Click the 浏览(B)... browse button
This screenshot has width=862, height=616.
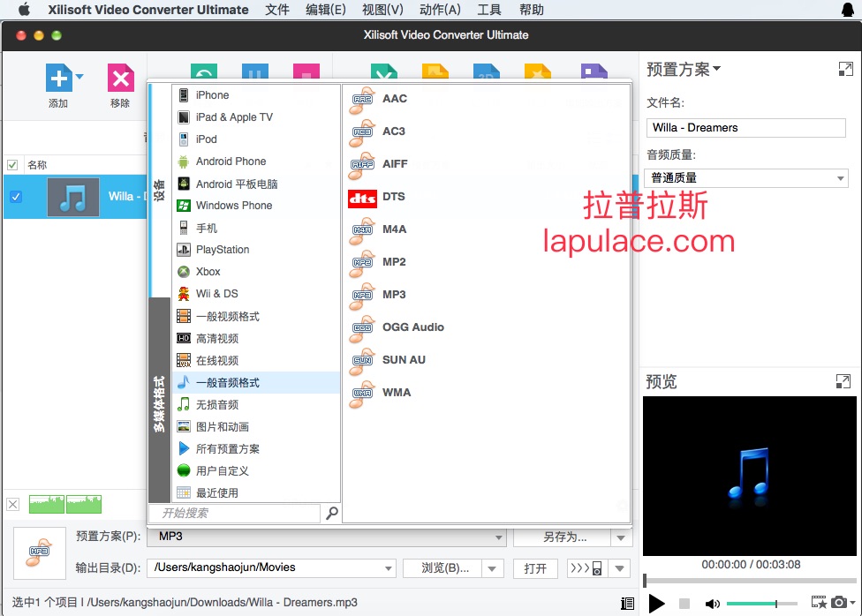point(444,568)
